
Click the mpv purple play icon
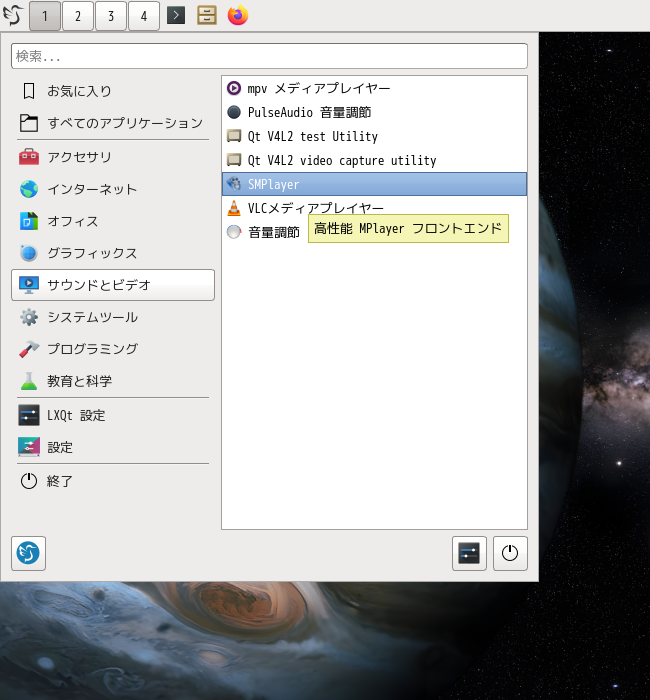pos(234,88)
